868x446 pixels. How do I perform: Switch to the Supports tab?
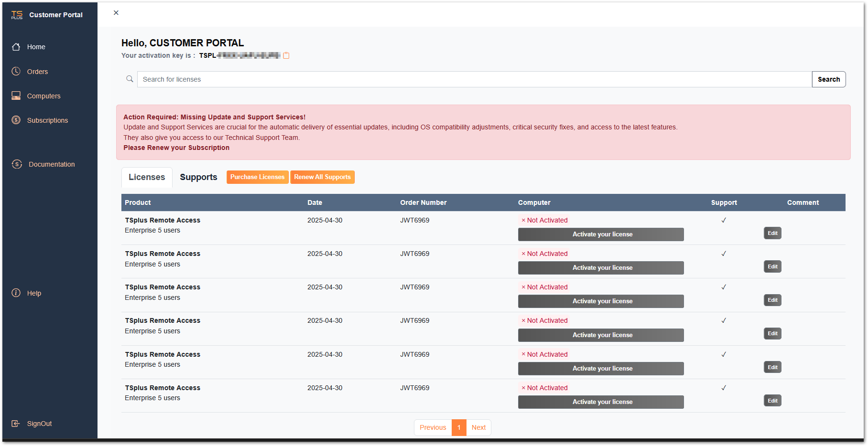pos(198,177)
